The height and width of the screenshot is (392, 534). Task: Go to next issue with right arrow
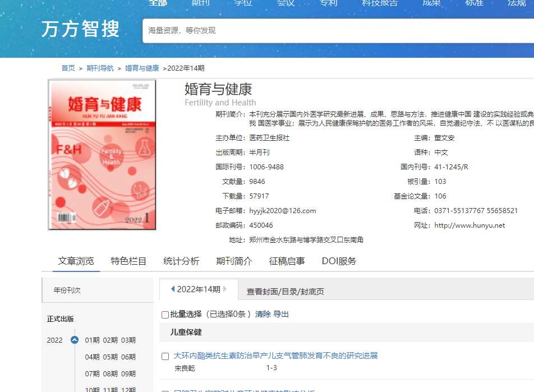[225, 289]
